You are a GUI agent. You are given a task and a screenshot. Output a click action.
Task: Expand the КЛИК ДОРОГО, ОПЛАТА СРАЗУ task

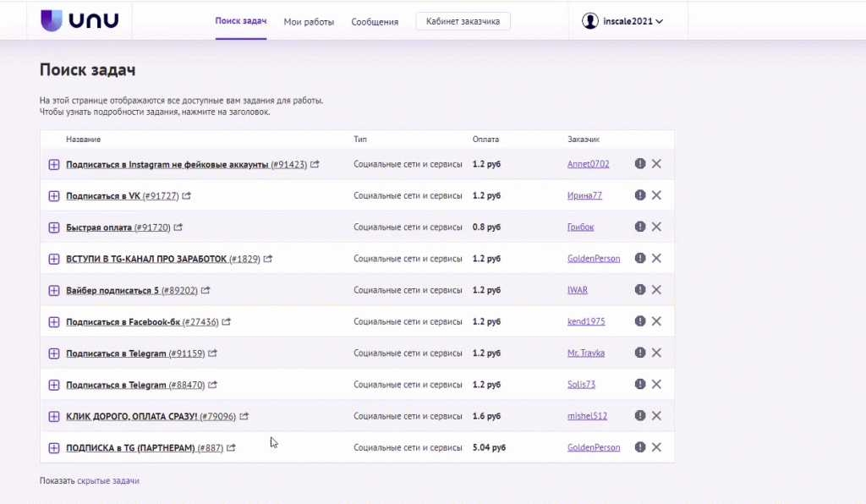54,416
